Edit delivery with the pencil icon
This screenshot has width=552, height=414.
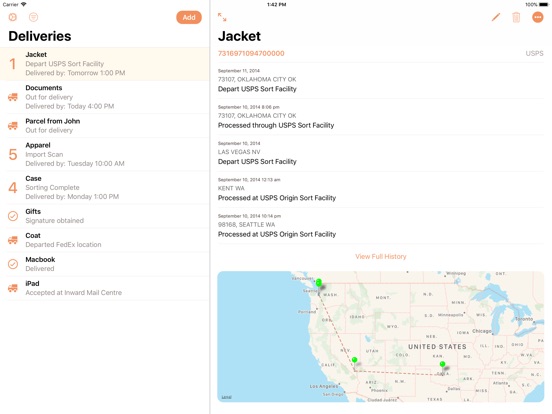(x=496, y=17)
